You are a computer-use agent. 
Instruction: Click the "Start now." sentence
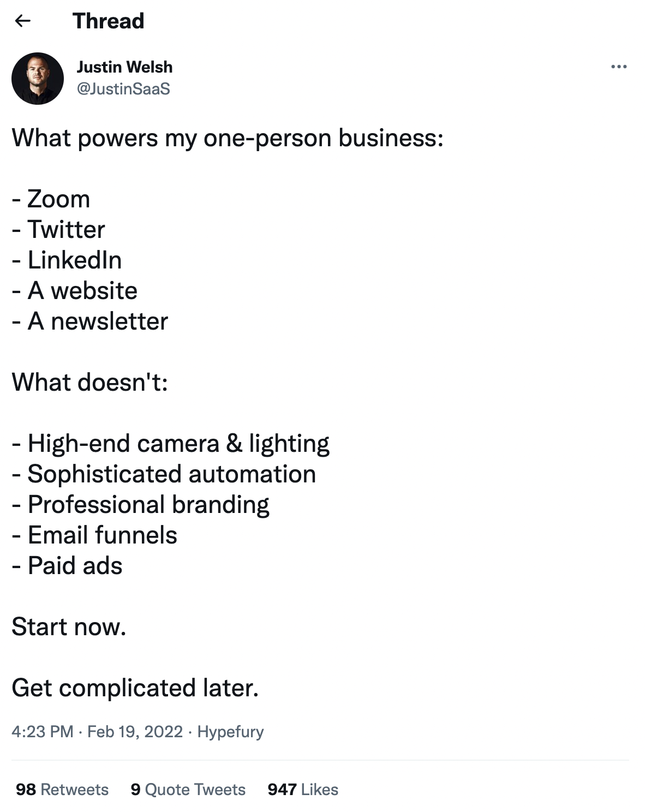tap(69, 626)
